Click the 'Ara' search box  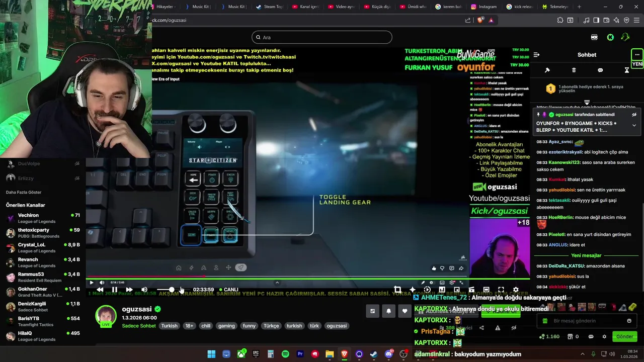tap(322, 37)
